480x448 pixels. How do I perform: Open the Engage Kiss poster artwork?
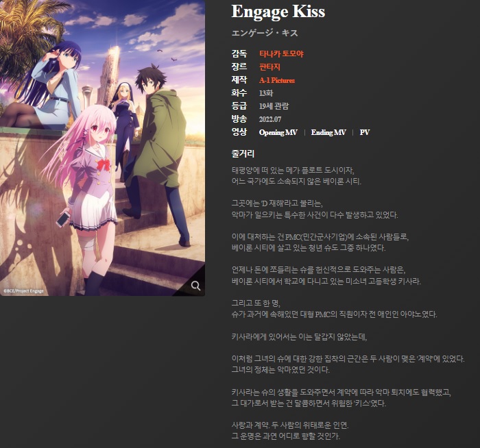[x=102, y=148]
